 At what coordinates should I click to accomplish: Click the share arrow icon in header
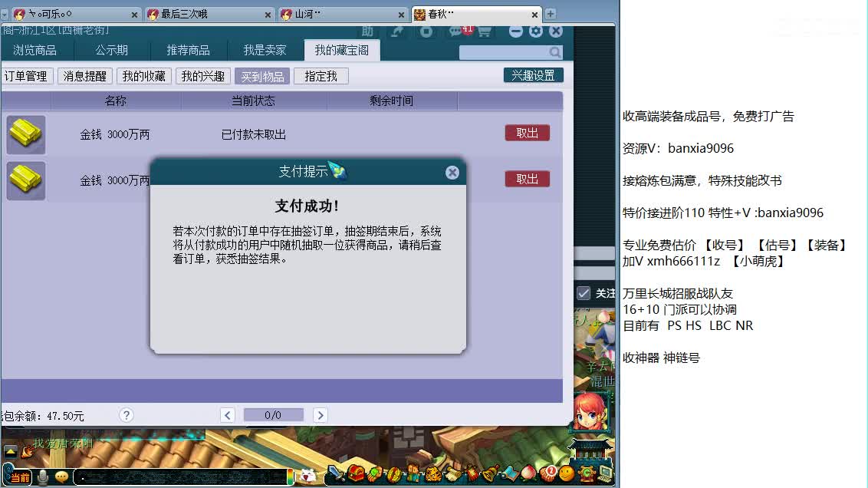tap(397, 31)
